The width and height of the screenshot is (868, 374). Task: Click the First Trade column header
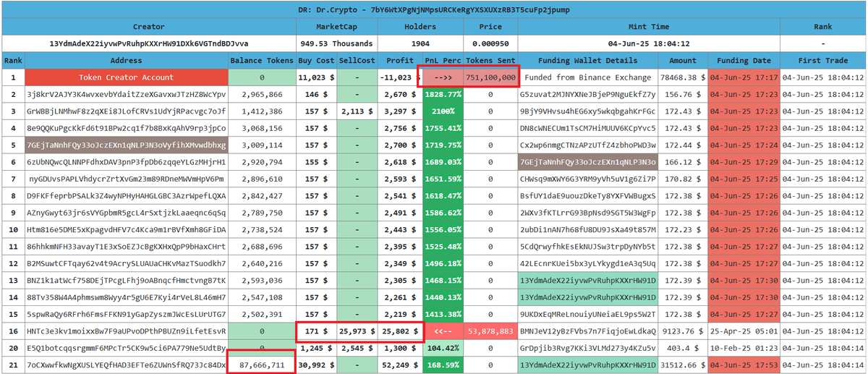[x=823, y=60]
